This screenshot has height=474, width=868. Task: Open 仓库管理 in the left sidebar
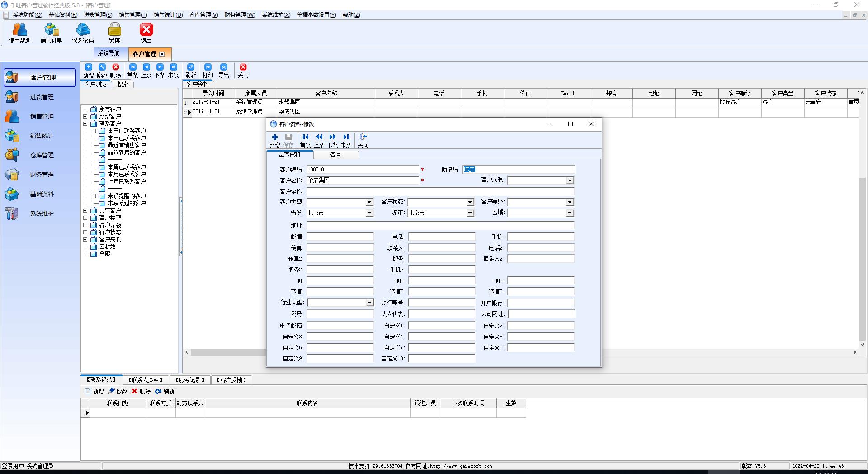[x=42, y=155]
